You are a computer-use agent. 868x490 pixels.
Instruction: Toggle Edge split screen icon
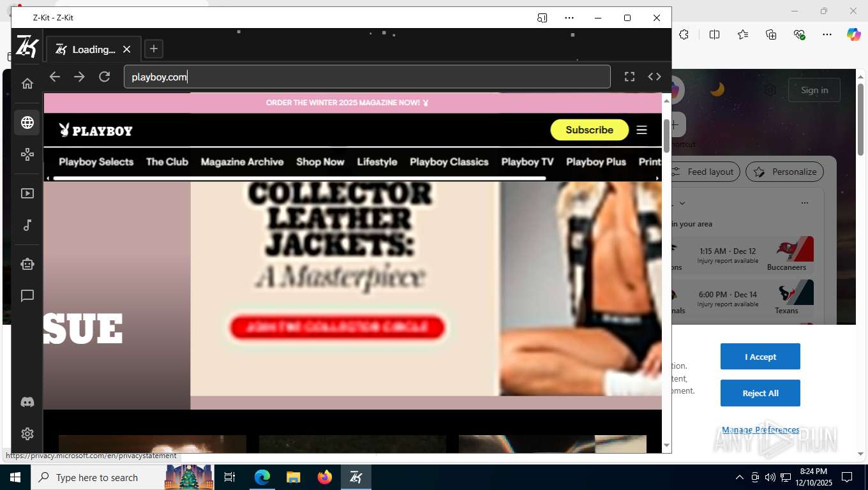(714, 34)
